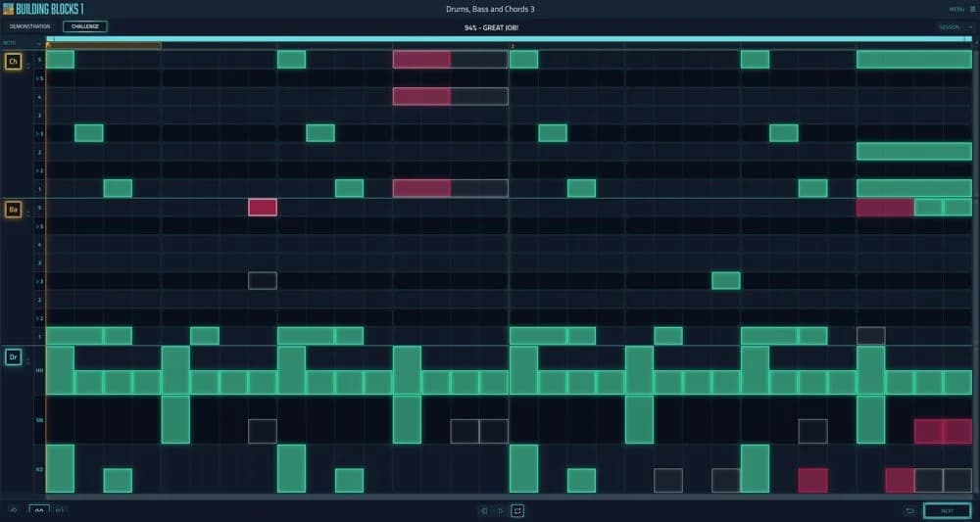Click the SN snare row label

(40, 419)
